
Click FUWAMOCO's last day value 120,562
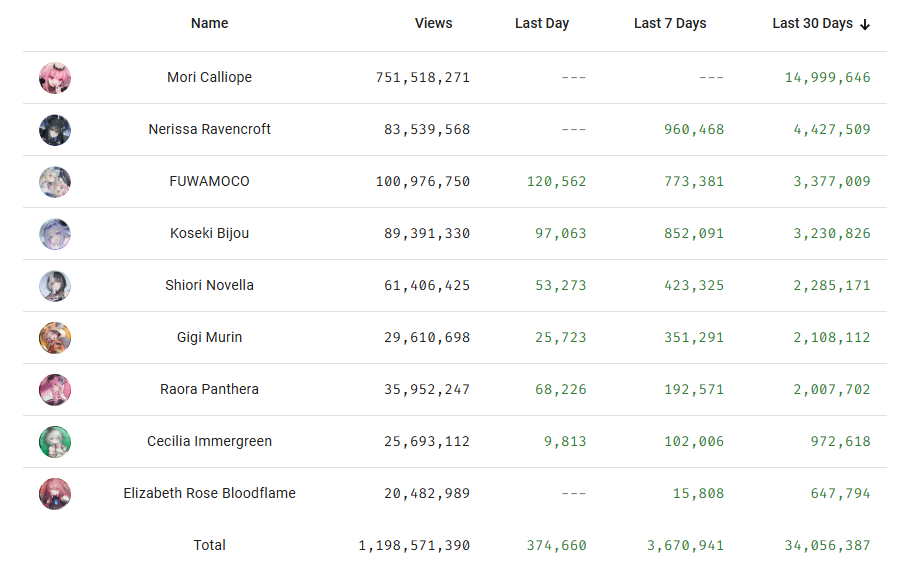556,182
